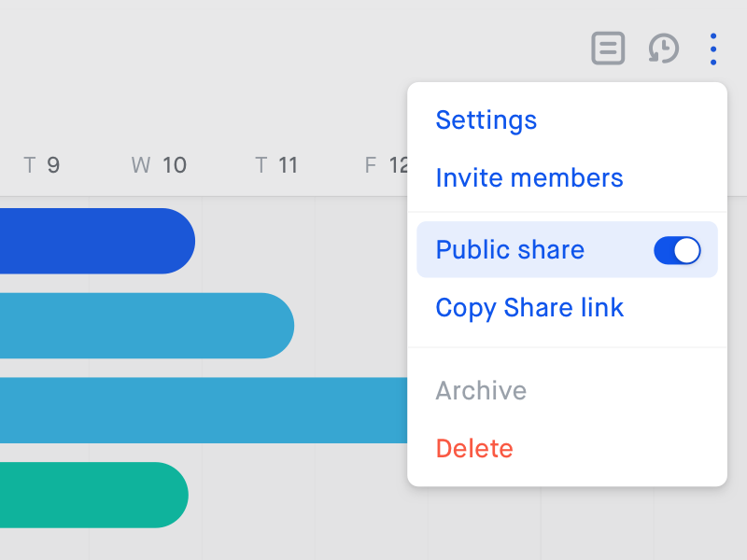Click the Thursday 11 date header
Image resolution: width=747 pixels, height=560 pixels.
point(276,166)
